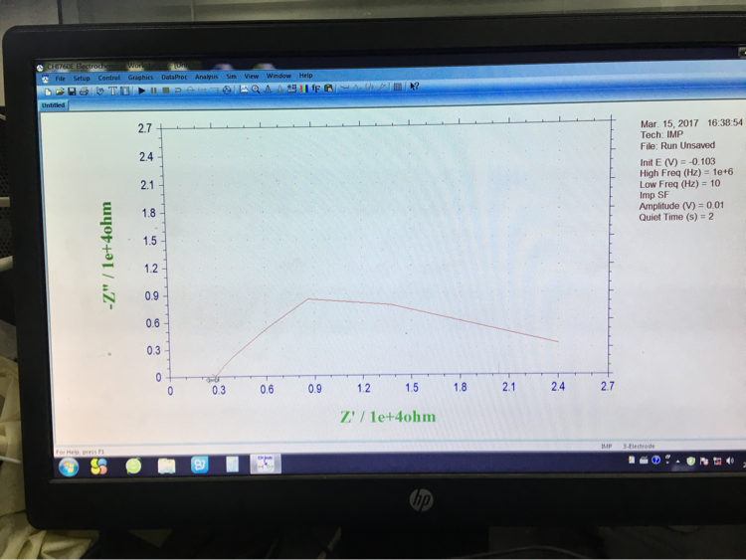Open the colorful circles taskbar app

pos(98,467)
